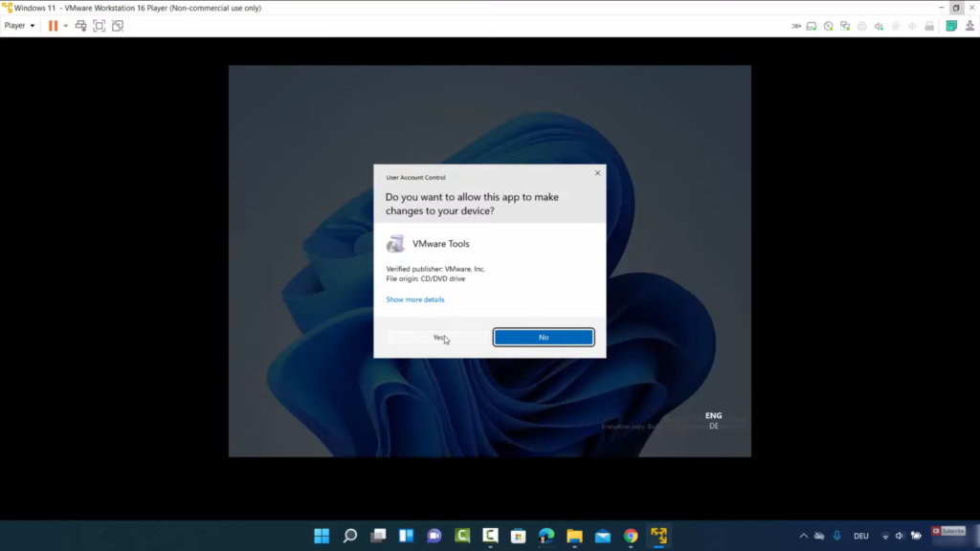Screen dimensions: 980x551
Task: Click No in User Account Control
Action: (x=544, y=337)
